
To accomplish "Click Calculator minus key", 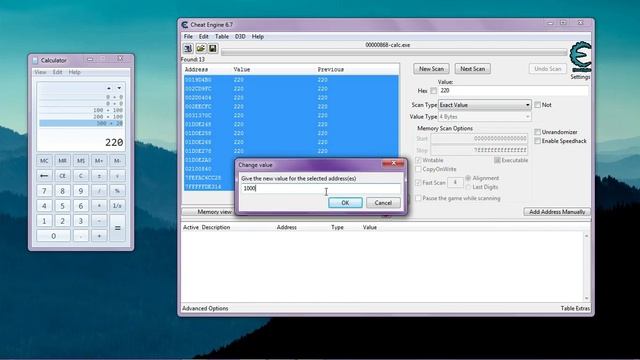I will [x=99, y=221].
